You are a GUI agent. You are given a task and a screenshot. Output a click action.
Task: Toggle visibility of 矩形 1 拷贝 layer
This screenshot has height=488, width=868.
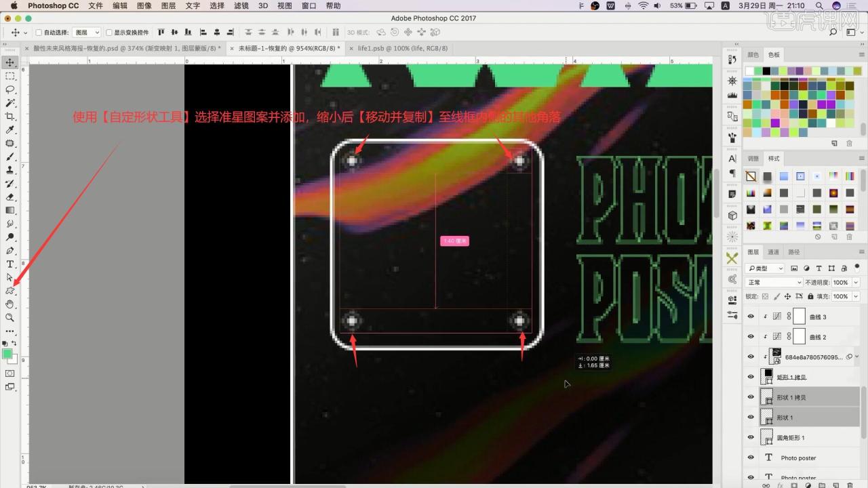click(x=751, y=377)
